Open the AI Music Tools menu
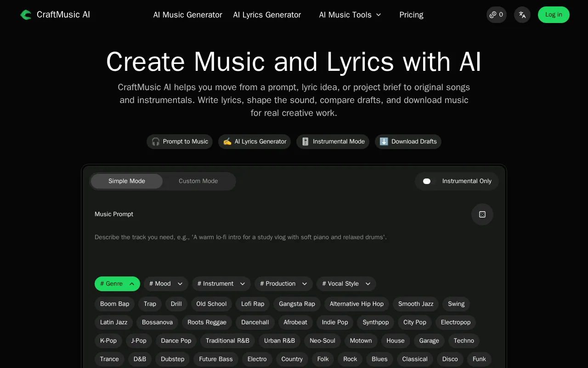This screenshot has height=368, width=588. [350, 15]
